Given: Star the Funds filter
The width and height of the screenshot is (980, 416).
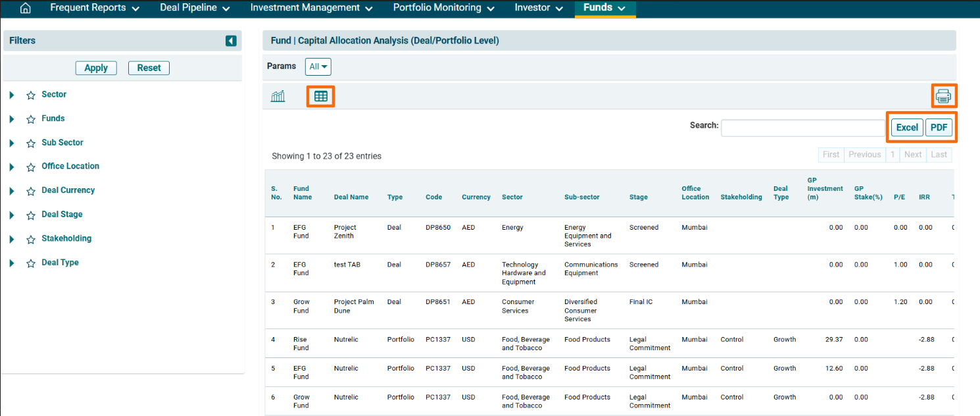Looking at the screenshot, I should coord(31,119).
